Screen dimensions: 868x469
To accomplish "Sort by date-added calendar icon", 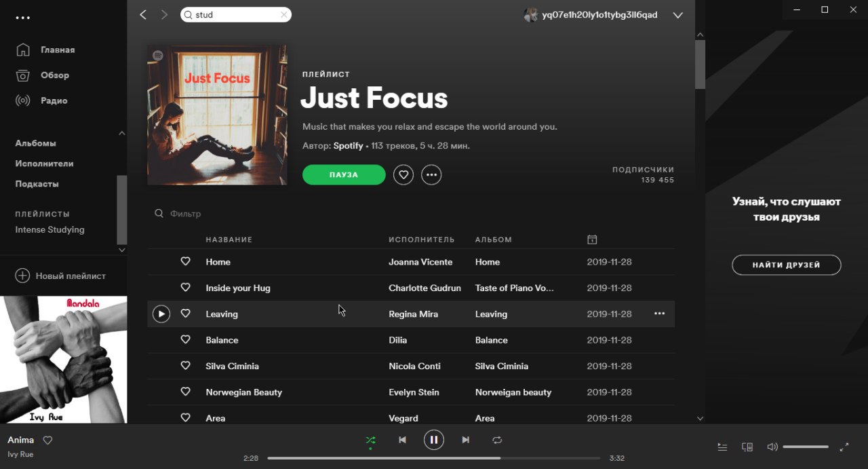I will point(592,240).
